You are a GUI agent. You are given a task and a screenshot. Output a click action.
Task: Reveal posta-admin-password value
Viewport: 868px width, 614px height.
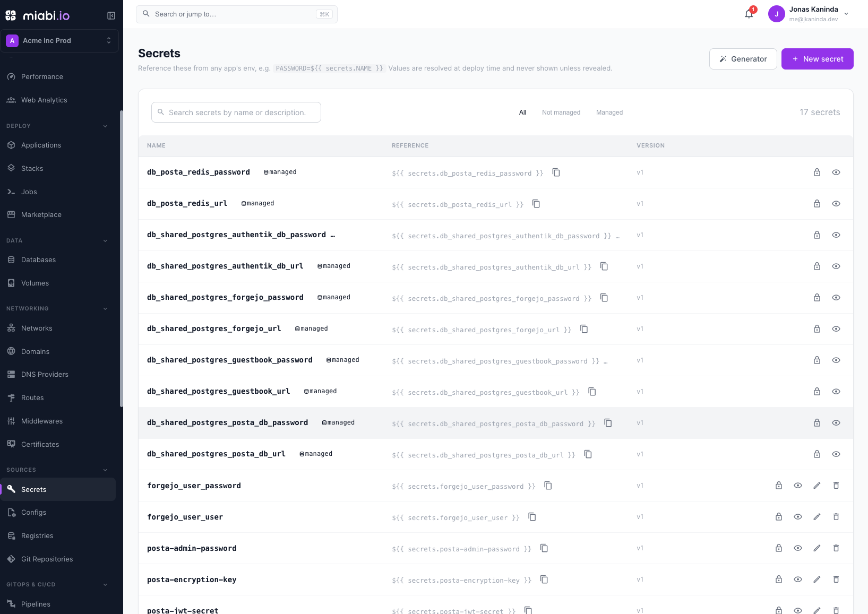[798, 548]
